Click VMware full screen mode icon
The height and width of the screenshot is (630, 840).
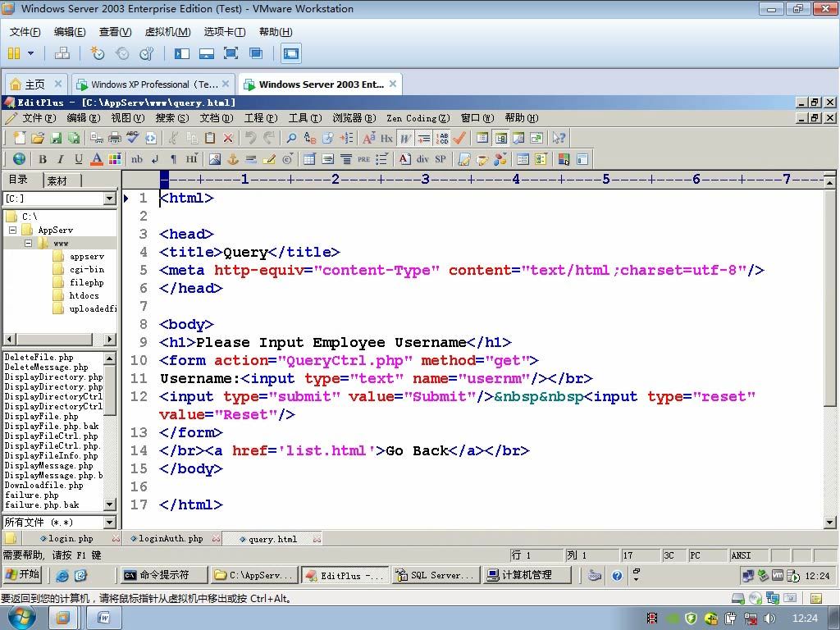tap(231, 53)
